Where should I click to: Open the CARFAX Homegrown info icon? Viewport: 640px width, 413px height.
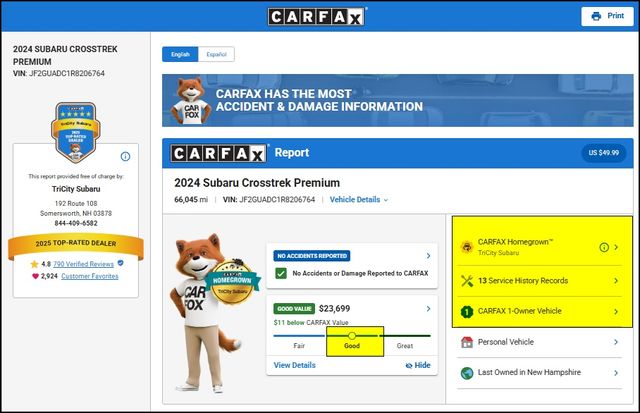point(604,247)
